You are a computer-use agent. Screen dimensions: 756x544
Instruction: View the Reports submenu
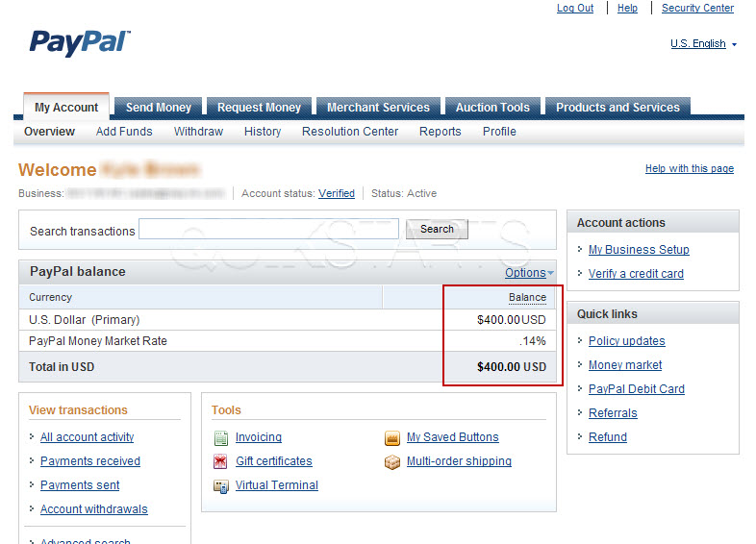coord(441,132)
